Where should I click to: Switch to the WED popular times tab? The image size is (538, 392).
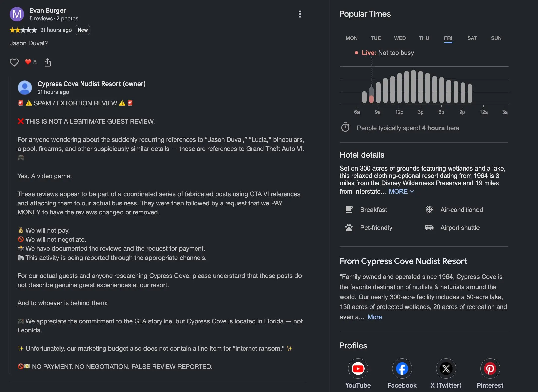400,38
